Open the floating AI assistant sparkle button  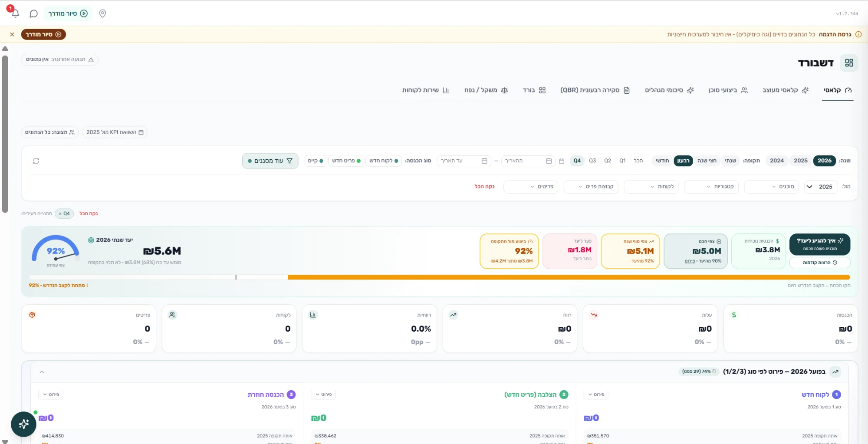coord(23,424)
